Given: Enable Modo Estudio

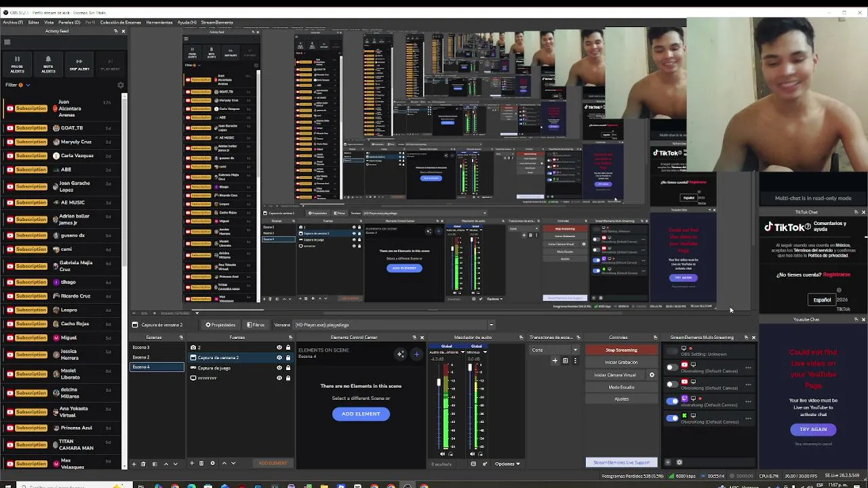Looking at the screenshot, I should click(621, 387).
